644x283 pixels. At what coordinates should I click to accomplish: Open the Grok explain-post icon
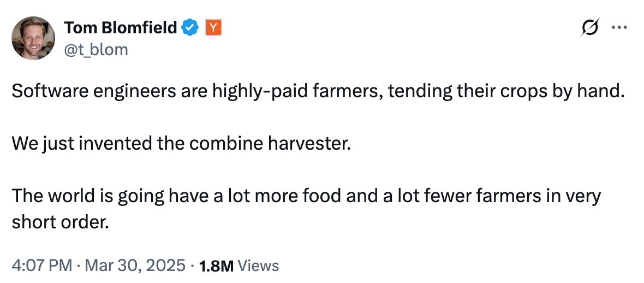point(591,27)
